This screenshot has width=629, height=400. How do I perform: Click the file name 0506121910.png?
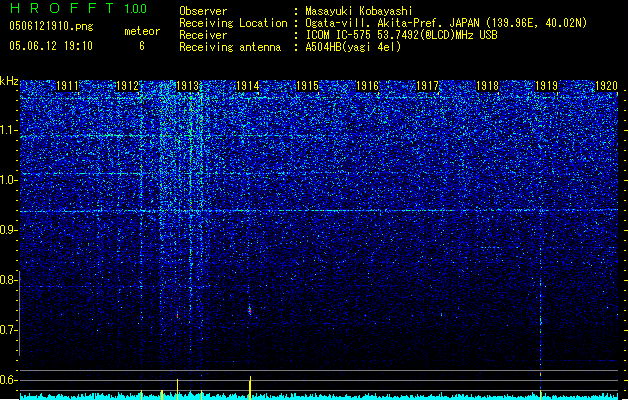(51, 26)
